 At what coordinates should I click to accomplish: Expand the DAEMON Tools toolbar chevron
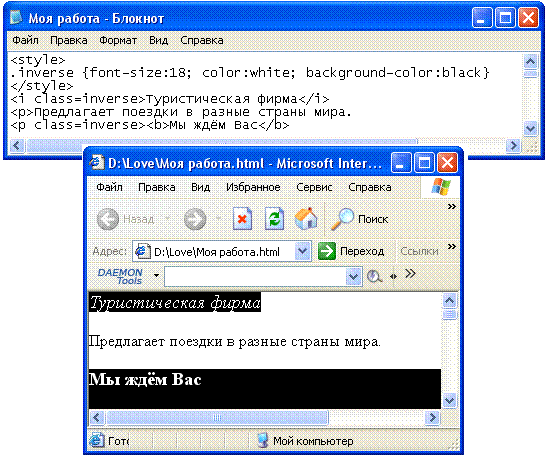point(410,273)
